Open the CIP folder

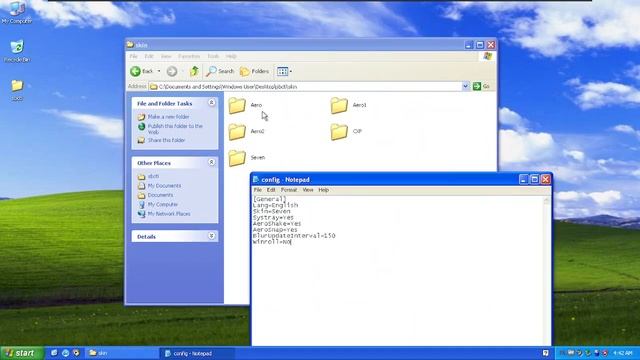point(346,131)
